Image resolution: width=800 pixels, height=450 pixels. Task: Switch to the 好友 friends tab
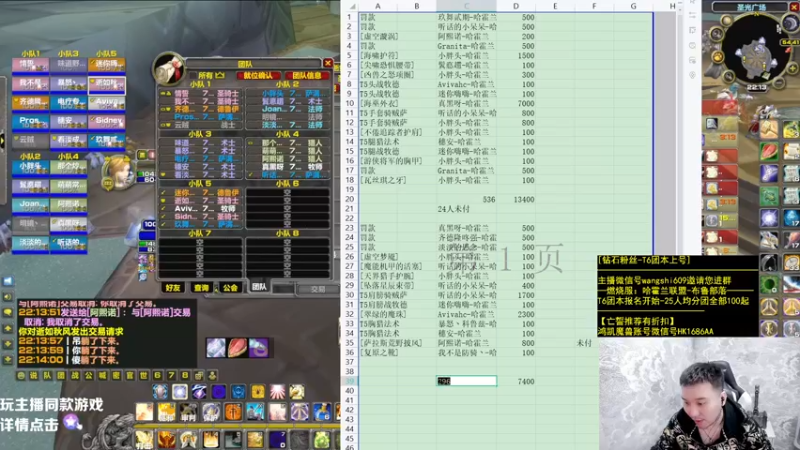pyautogui.click(x=173, y=288)
